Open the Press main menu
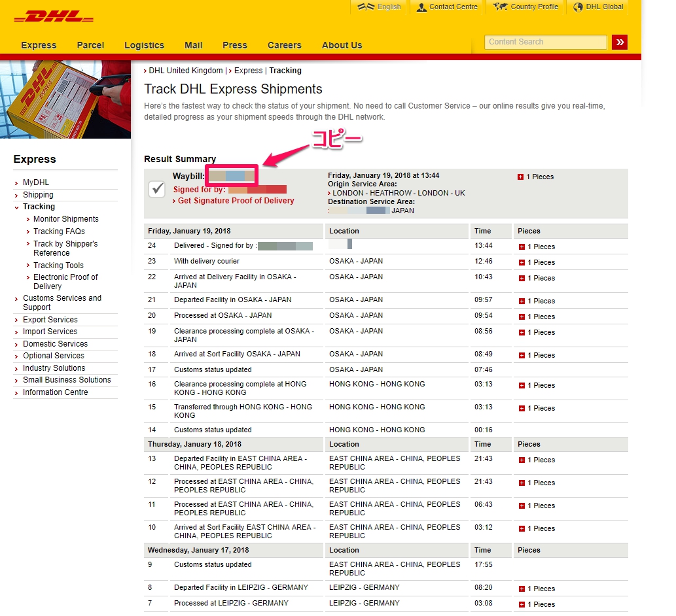676x616 pixels. tap(235, 45)
